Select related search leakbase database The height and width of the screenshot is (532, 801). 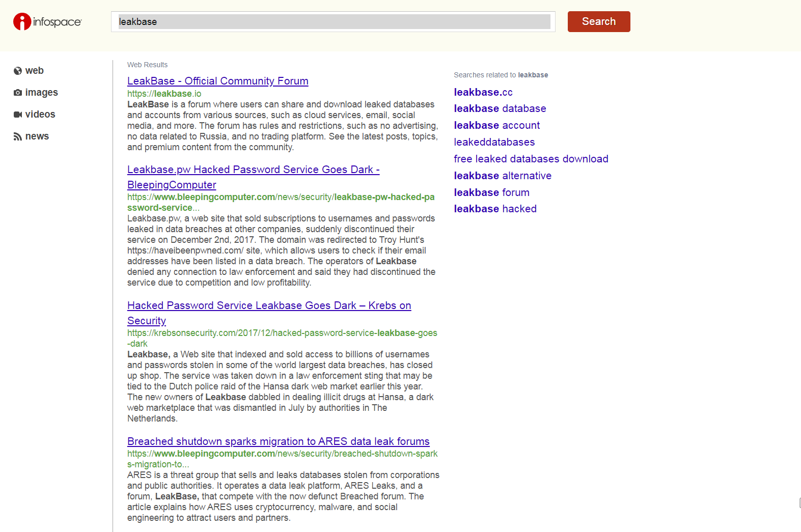point(500,108)
